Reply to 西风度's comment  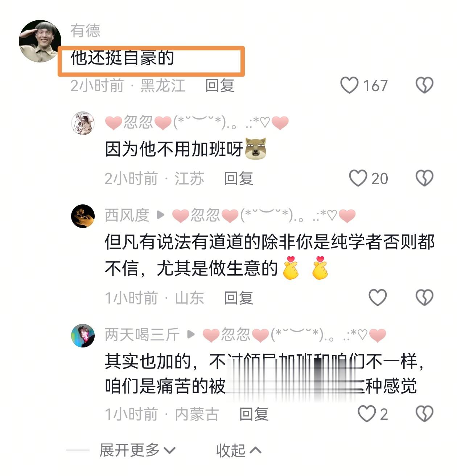point(239,298)
